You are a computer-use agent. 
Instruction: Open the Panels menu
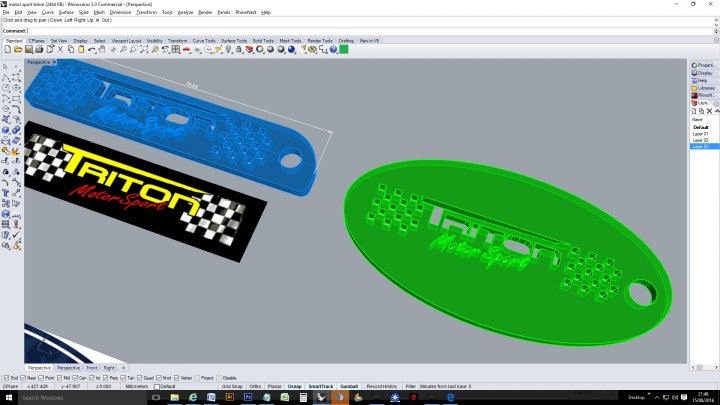pyautogui.click(x=224, y=12)
